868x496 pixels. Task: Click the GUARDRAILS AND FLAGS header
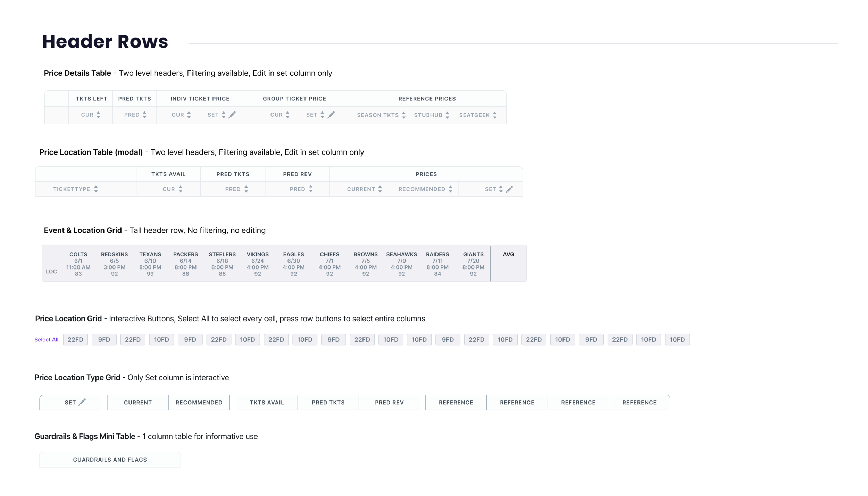point(110,460)
